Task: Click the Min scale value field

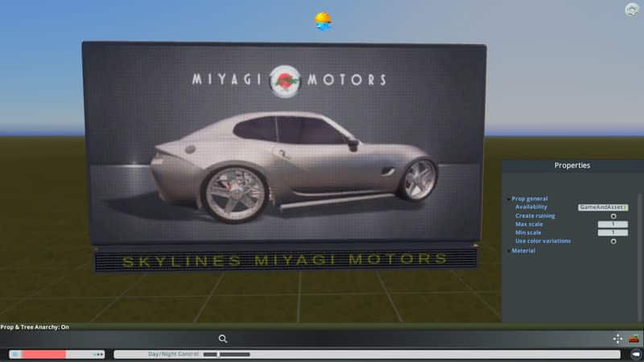Action: pos(612,232)
